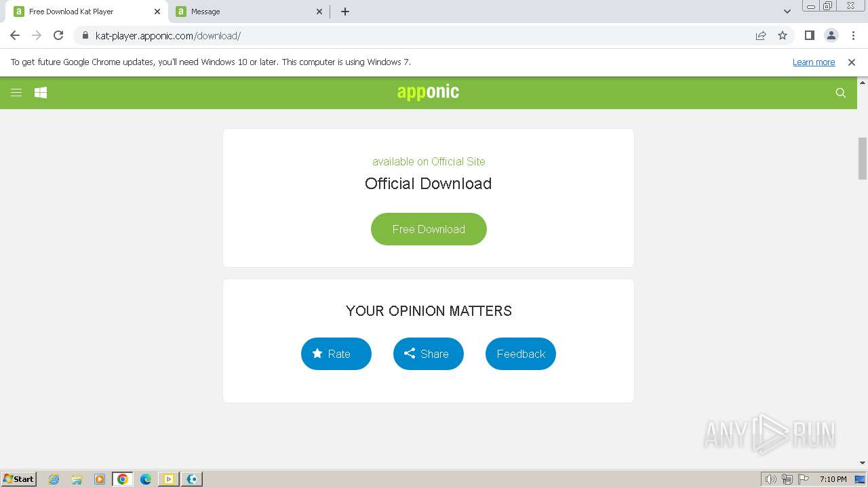The height and width of the screenshot is (488, 868).
Task: Click the Show Desktop tray button
Action: pyautogui.click(x=861, y=479)
